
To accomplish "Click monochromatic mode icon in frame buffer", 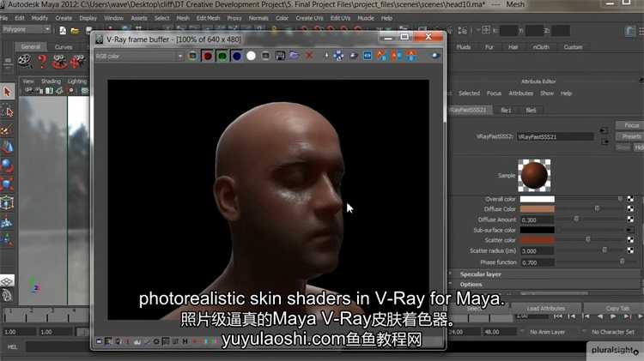I will [x=265, y=56].
